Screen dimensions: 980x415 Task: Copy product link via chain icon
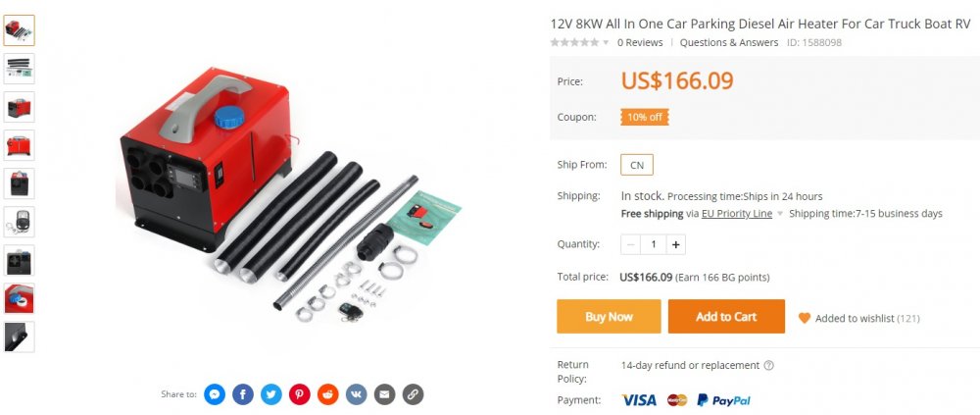click(413, 394)
